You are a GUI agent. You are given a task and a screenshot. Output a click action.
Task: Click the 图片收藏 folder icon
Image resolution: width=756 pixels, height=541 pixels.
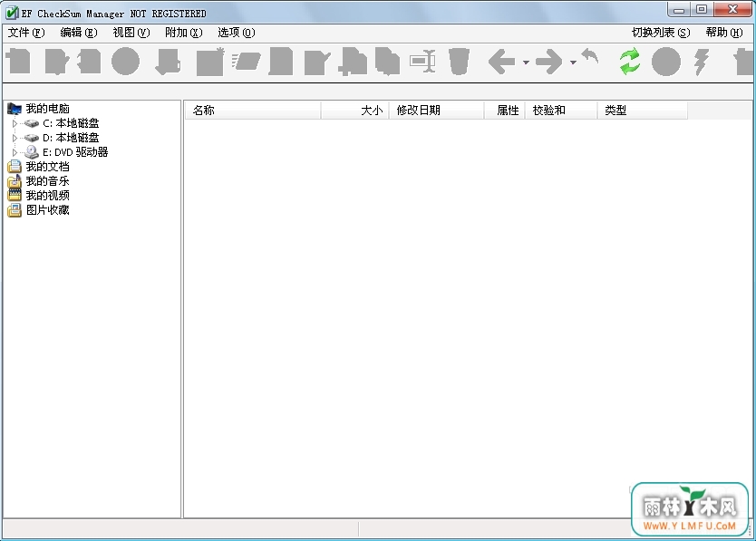[15, 209]
